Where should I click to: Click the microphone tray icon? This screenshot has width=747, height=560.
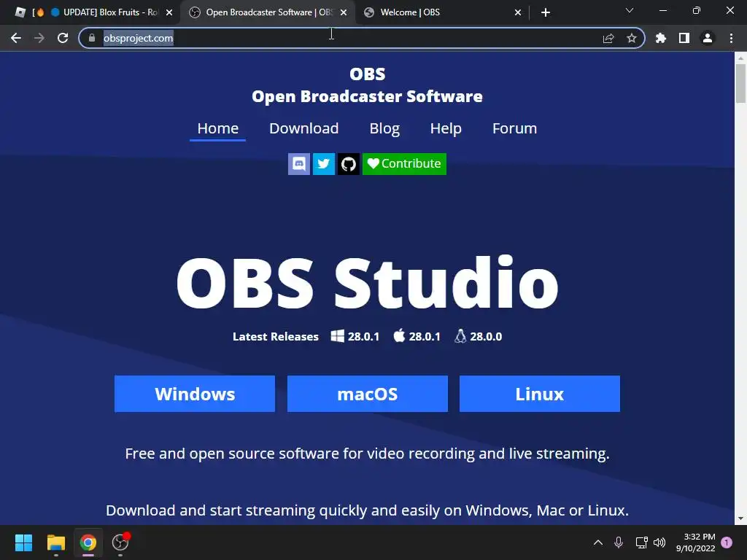(619, 542)
